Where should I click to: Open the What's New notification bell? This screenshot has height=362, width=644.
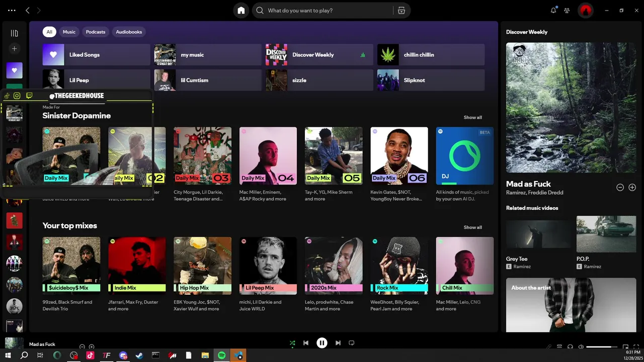tap(553, 10)
